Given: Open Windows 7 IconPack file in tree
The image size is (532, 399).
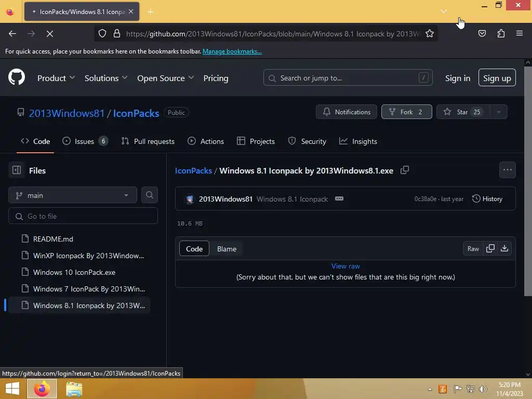Looking at the screenshot, I should 89,289.
